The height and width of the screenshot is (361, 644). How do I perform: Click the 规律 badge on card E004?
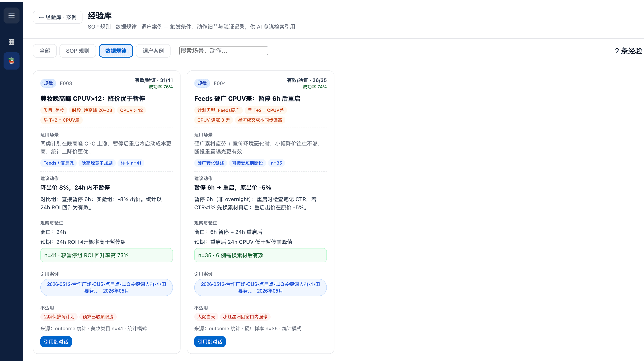(x=202, y=83)
